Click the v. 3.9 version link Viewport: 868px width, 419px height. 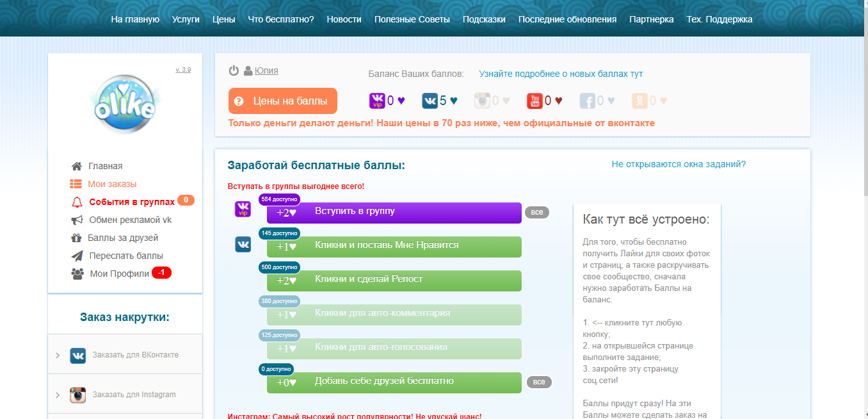coord(183,70)
